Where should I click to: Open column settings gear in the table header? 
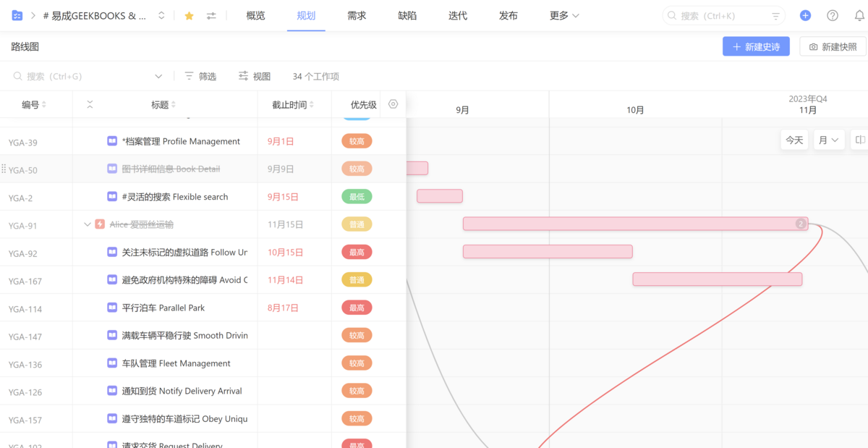point(393,103)
